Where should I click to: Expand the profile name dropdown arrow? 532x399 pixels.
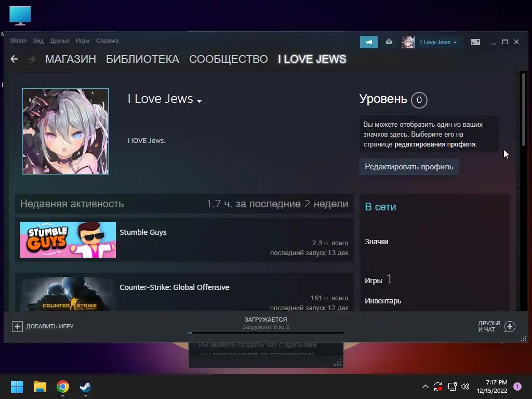point(199,101)
